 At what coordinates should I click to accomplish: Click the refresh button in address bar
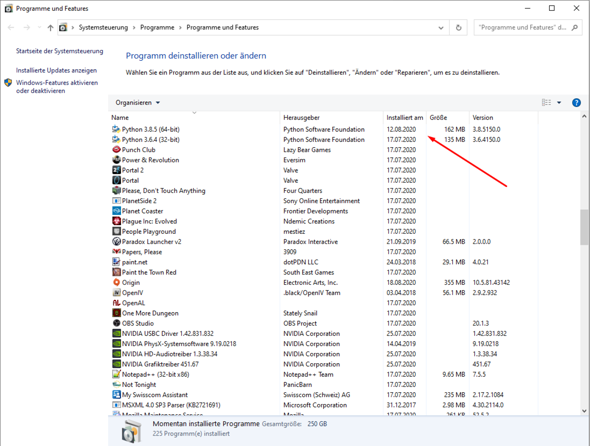(x=458, y=27)
